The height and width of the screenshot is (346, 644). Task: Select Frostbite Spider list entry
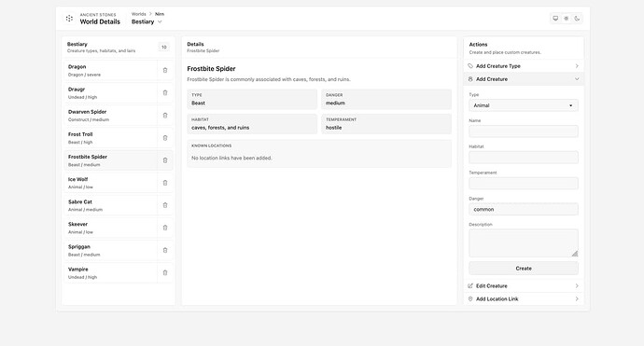(x=110, y=160)
